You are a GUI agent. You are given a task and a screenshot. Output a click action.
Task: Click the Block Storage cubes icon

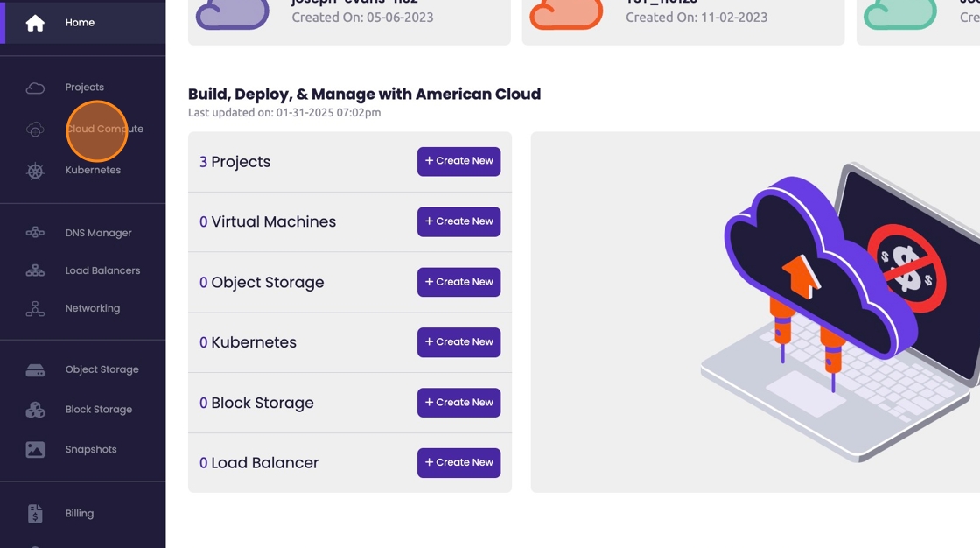[35, 410]
